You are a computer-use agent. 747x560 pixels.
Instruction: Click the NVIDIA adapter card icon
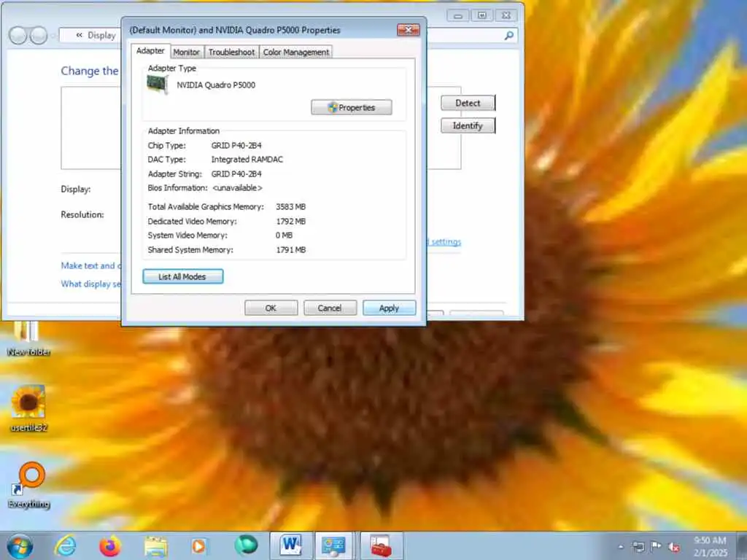tap(158, 85)
